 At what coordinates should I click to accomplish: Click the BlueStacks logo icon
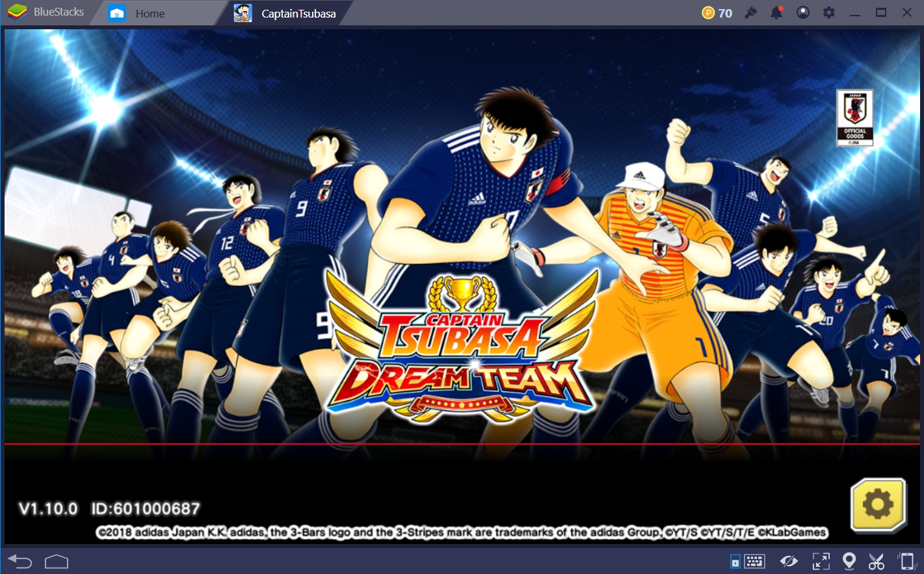tap(18, 12)
